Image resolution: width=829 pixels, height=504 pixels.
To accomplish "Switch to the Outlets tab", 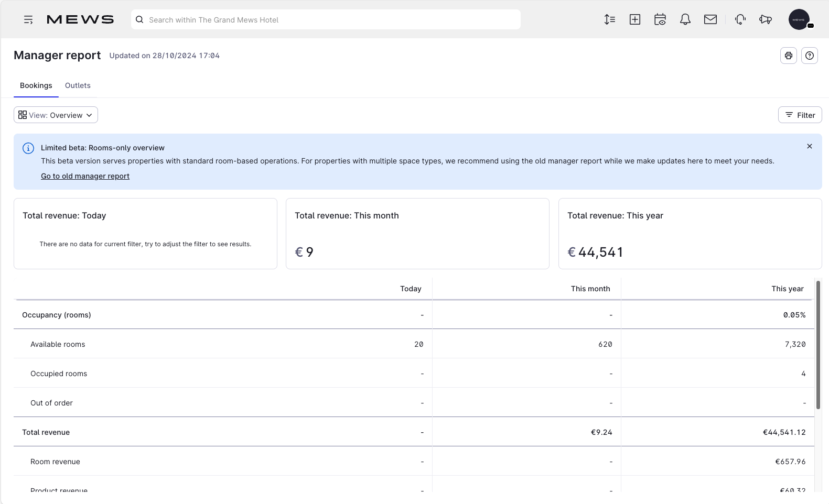I will [78, 85].
